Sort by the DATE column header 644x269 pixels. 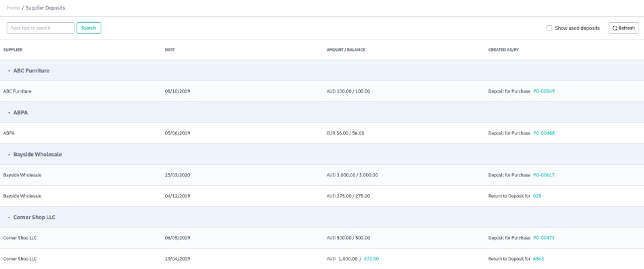[170, 50]
